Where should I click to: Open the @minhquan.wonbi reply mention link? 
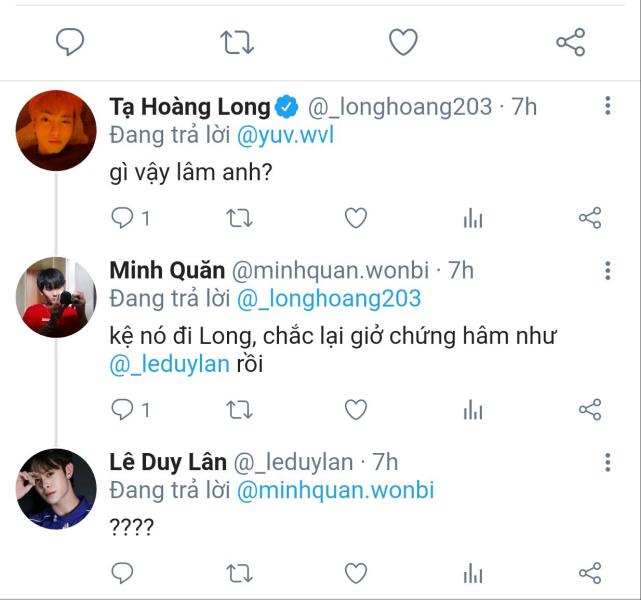[336, 491]
